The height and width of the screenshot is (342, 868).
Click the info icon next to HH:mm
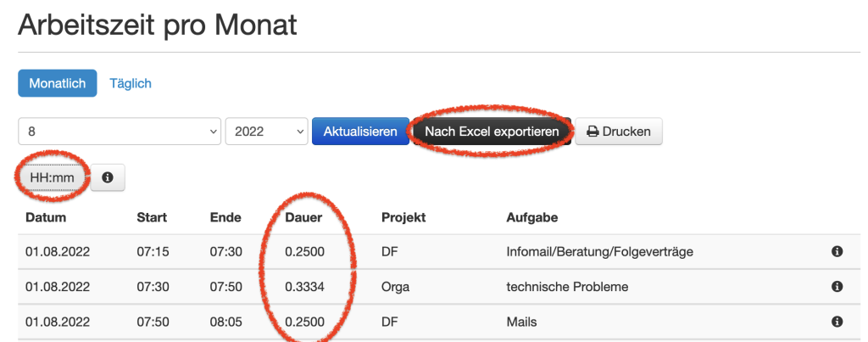pos(108,178)
